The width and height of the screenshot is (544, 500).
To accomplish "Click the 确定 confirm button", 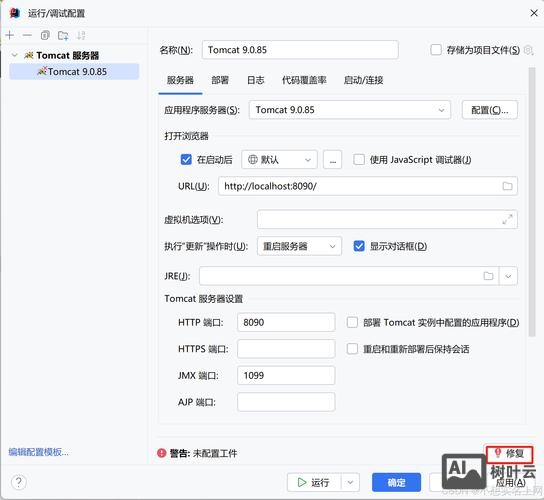I will pos(396,482).
